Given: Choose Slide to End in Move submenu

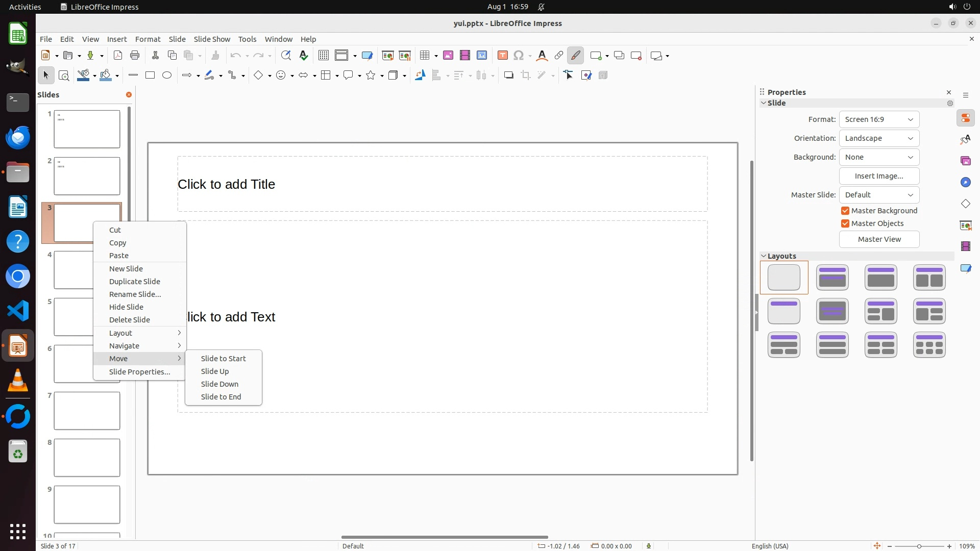Looking at the screenshot, I should click(x=220, y=397).
